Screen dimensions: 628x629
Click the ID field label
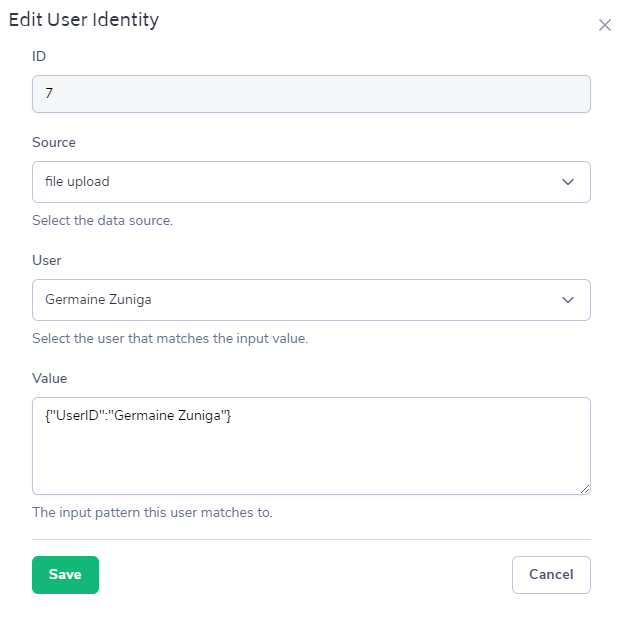point(39,56)
